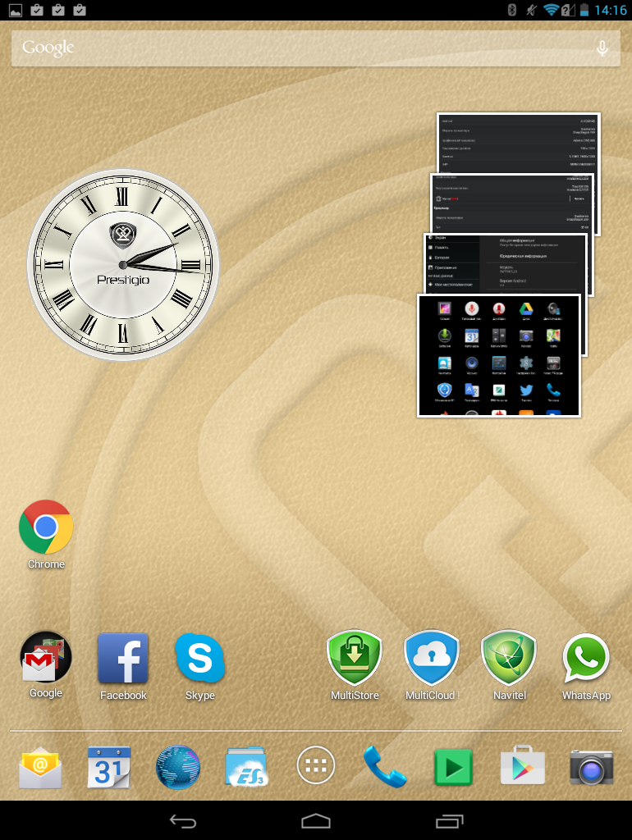The image size is (632, 840).
Task: Open Google Play Store in dock
Action: pyautogui.click(x=523, y=766)
